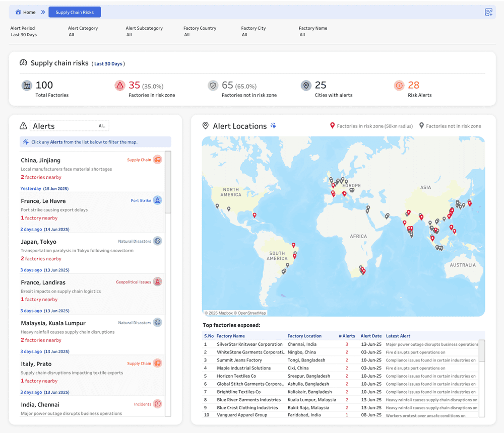Click the Supply chain risks gauge icon

tap(23, 62)
